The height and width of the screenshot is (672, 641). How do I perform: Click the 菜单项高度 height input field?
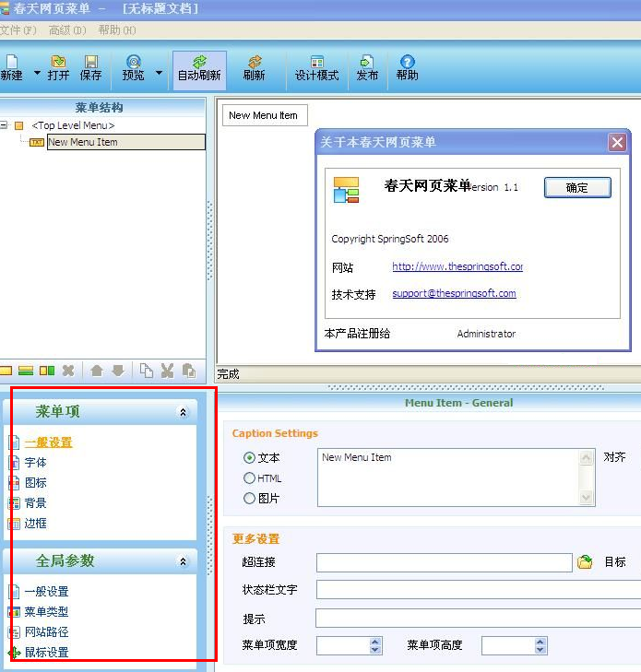(507, 645)
